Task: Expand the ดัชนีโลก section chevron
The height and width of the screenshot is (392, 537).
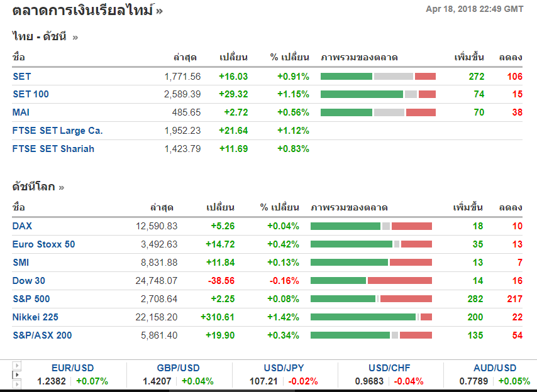Action: pyautogui.click(x=61, y=187)
